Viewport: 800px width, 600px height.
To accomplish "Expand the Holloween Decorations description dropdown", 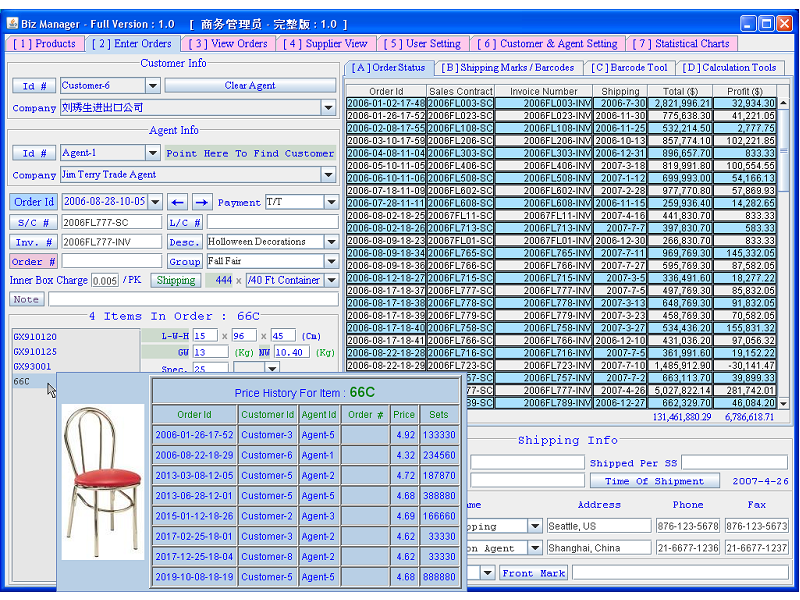I will 331,242.
